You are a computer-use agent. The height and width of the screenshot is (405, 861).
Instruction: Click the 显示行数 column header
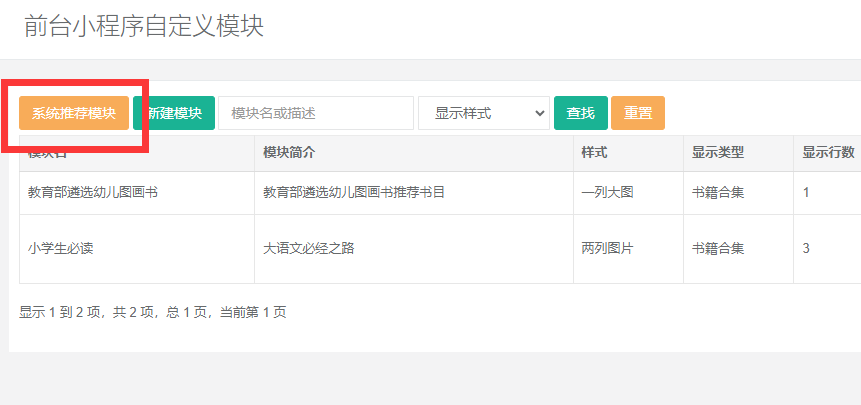click(828, 153)
